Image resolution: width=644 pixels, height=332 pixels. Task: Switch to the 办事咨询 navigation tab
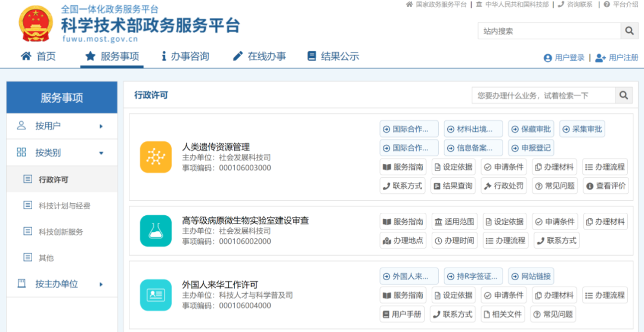185,57
